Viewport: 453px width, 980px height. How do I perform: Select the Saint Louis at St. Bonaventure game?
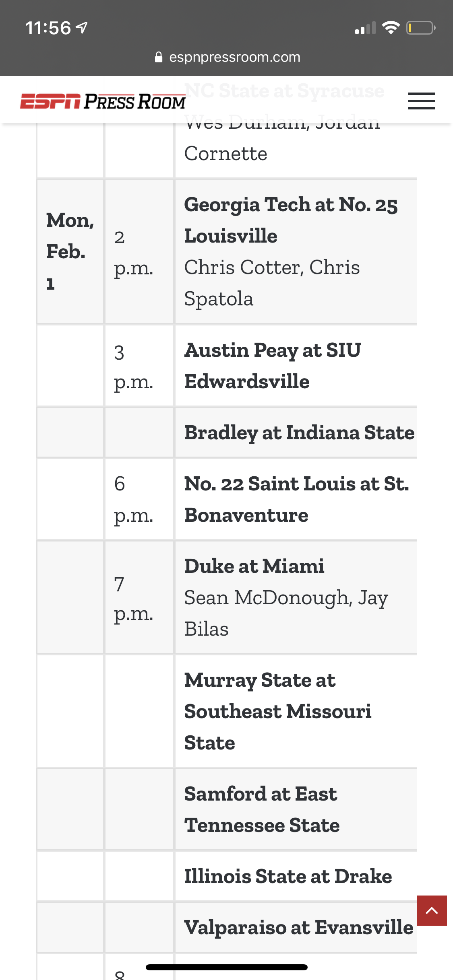(x=296, y=499)
